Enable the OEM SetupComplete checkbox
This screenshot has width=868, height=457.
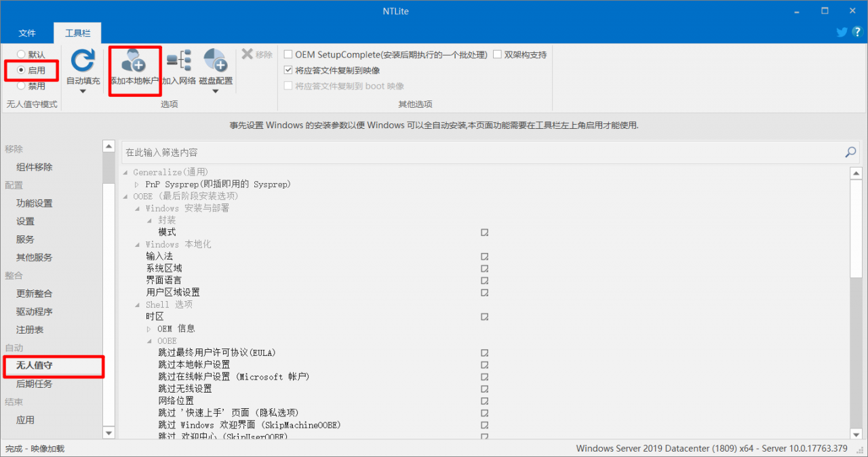coord(289,54)
